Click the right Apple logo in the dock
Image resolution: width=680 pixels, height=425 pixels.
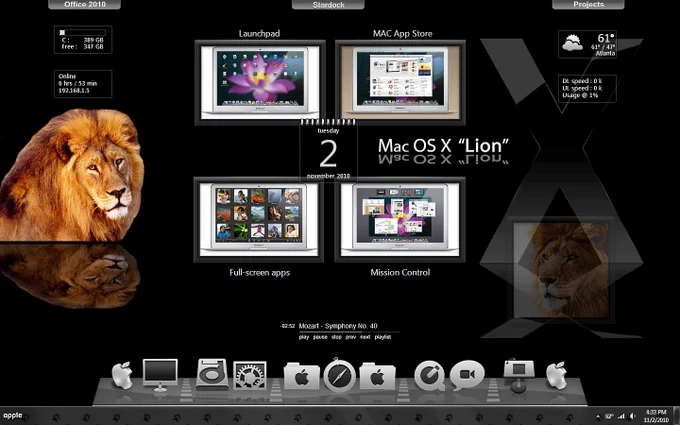tap(557, 375)
